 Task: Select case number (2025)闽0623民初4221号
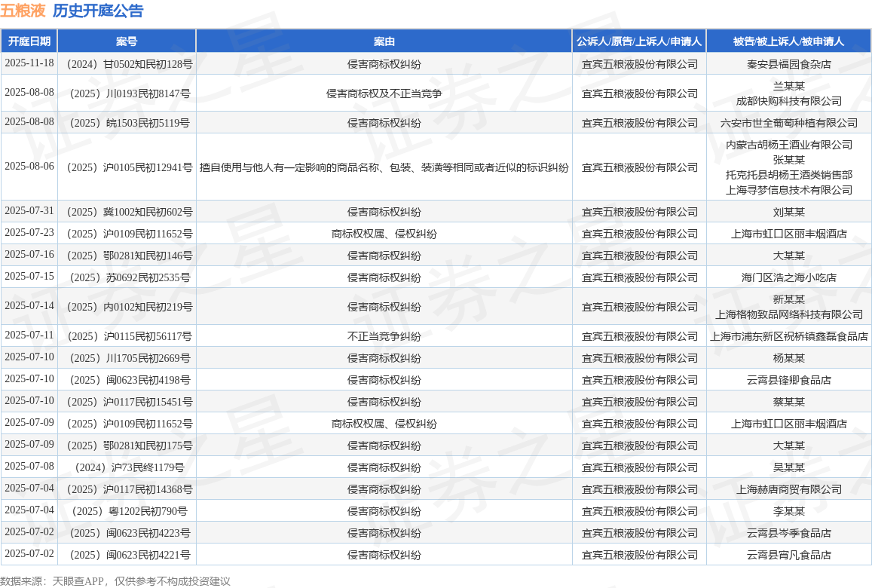click(x=130, y=555)
